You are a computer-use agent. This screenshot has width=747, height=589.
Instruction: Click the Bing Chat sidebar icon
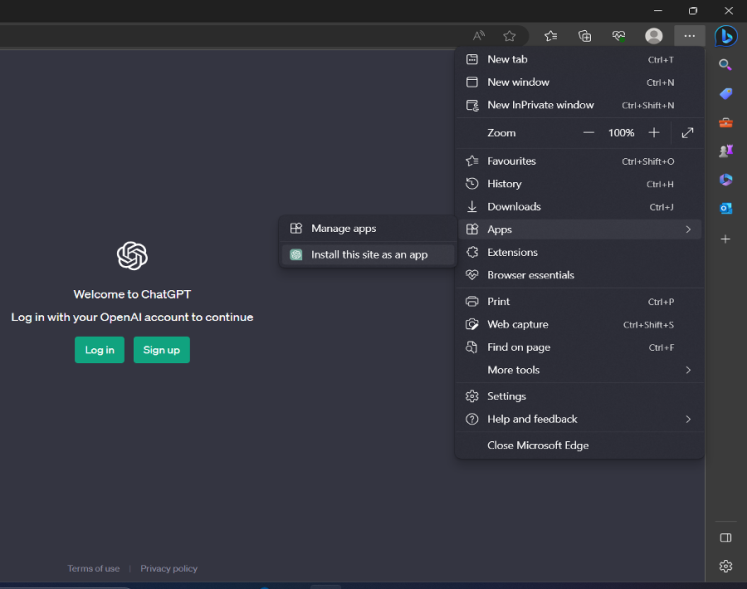click(x=726, y=36)
